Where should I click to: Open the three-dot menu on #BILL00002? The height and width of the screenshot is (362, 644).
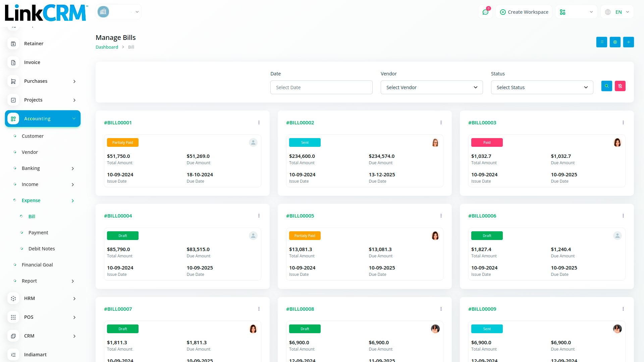point(441,123)
